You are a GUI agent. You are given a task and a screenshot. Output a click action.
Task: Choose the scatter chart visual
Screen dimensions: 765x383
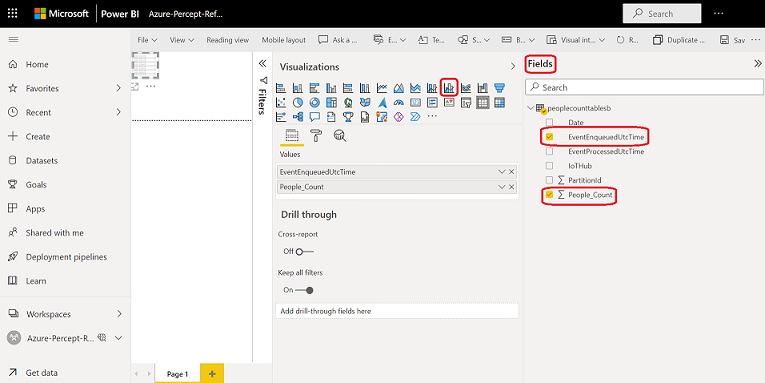coord(281,102)
